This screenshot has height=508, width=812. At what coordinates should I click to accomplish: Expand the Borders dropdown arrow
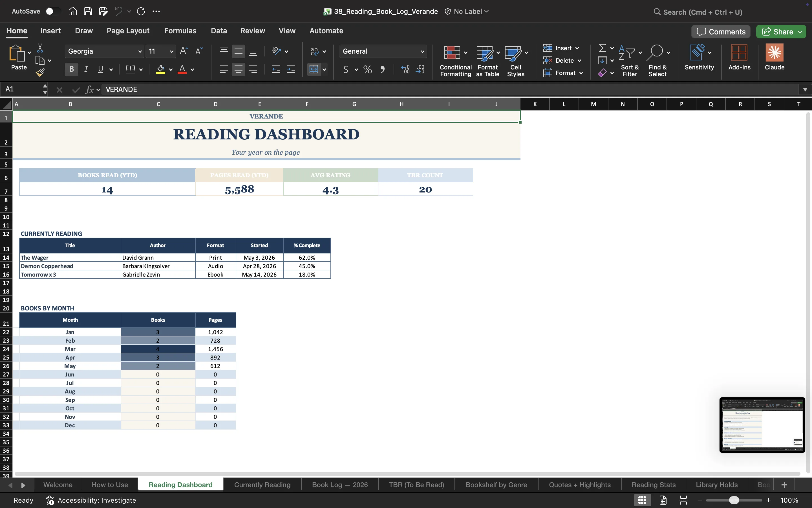(141, 69)
